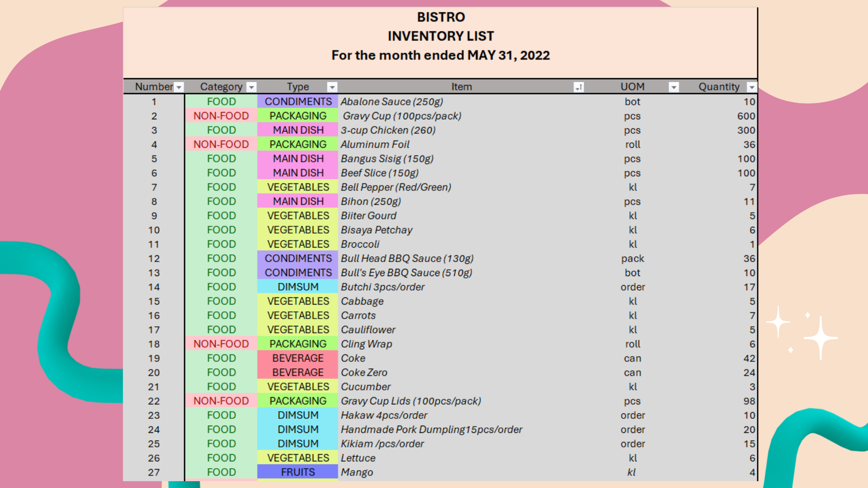868x488 pixels.
Task: Select the Abalone Sauce (250g) cell
Action: click(392, 102)
